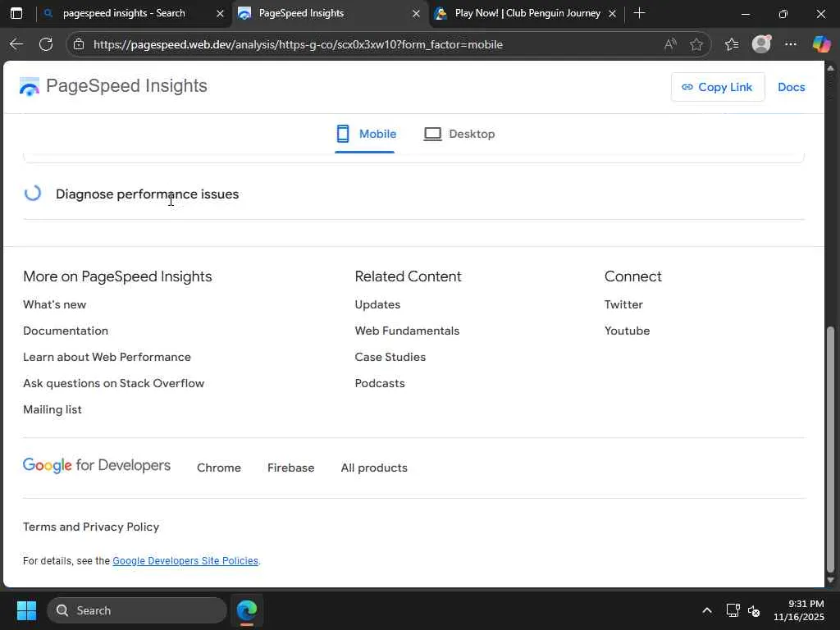
Task: Click the page vertical scrollbar thumb
Action: [x=830, y=450]
